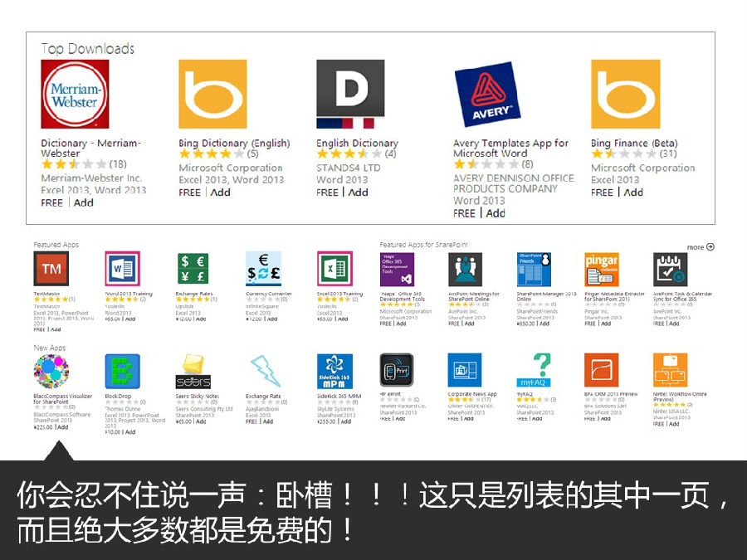Open the 'Exchange Rates' title link
747x560 pixels.
(x=194, y=294)
